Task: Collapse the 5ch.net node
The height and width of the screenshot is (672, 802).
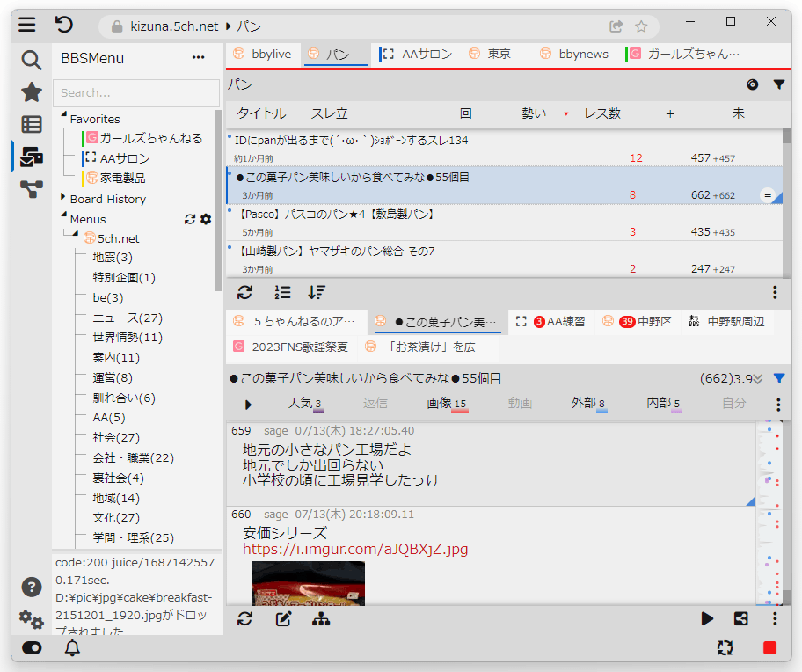Action: click(x=76, y=234)
